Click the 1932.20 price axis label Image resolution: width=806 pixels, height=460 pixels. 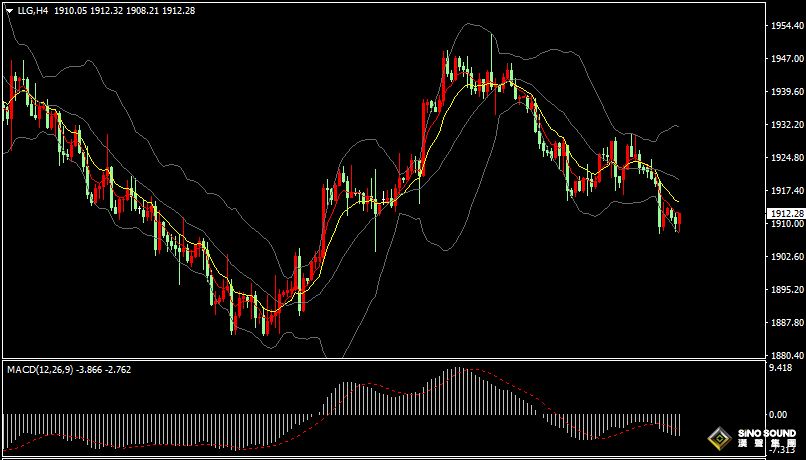pos(785,125)
